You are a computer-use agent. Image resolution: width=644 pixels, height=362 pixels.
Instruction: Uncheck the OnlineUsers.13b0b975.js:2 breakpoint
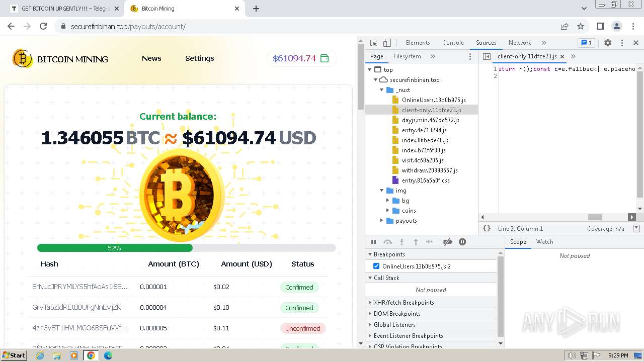coord(376,266)
